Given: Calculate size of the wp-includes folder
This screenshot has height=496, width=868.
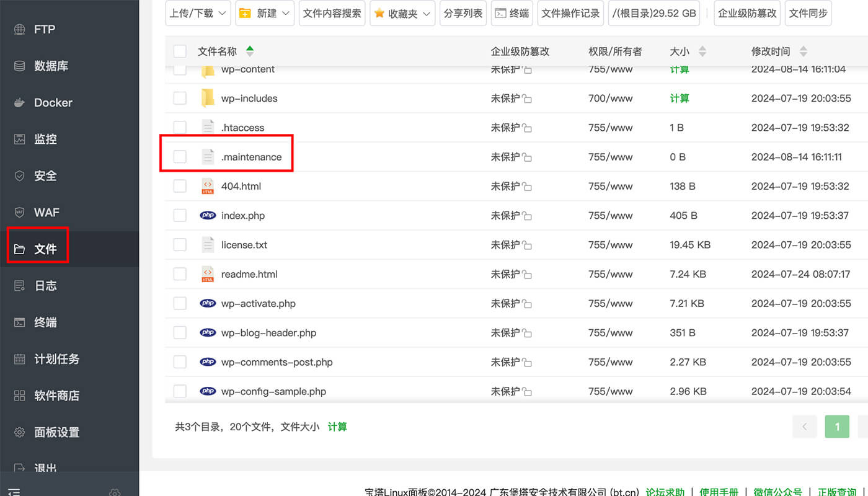Looking at the screenshot, I should coord(680,98).
